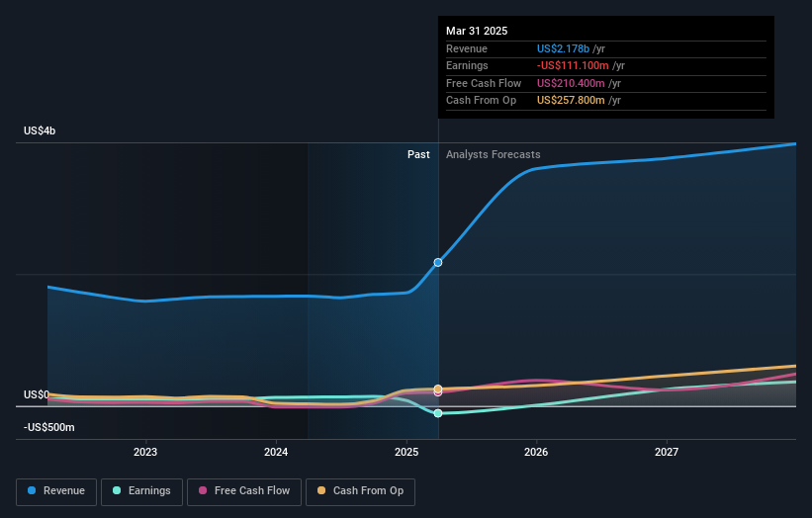
Task: Click the Free Cash Flow label in tooltip
Action: tap(484, 83)
